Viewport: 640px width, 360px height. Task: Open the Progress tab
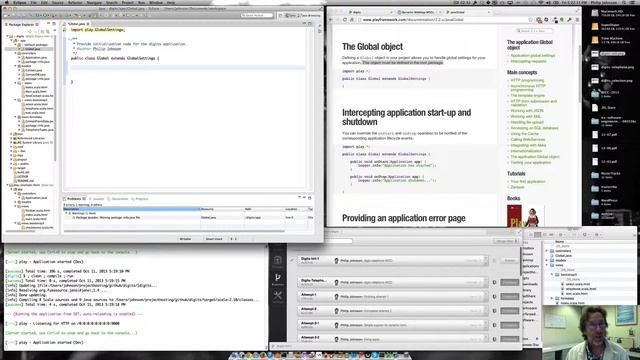[x=140, y=199]
